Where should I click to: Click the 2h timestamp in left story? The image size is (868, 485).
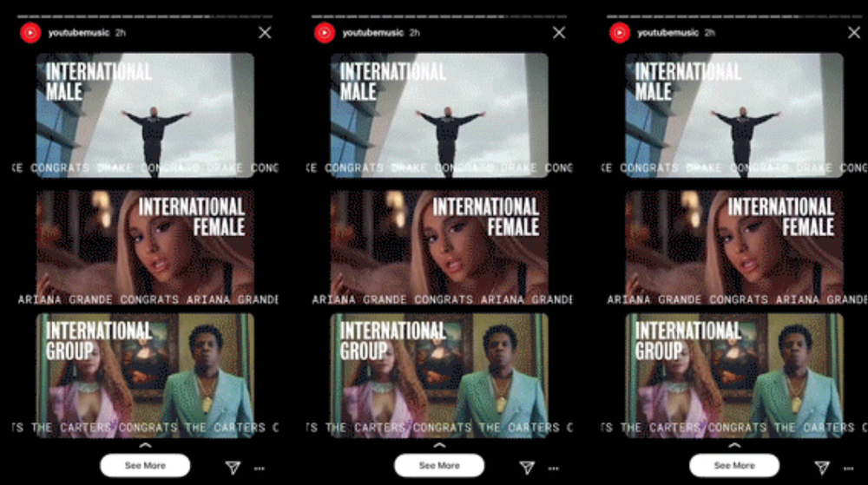tap(120, 33)
